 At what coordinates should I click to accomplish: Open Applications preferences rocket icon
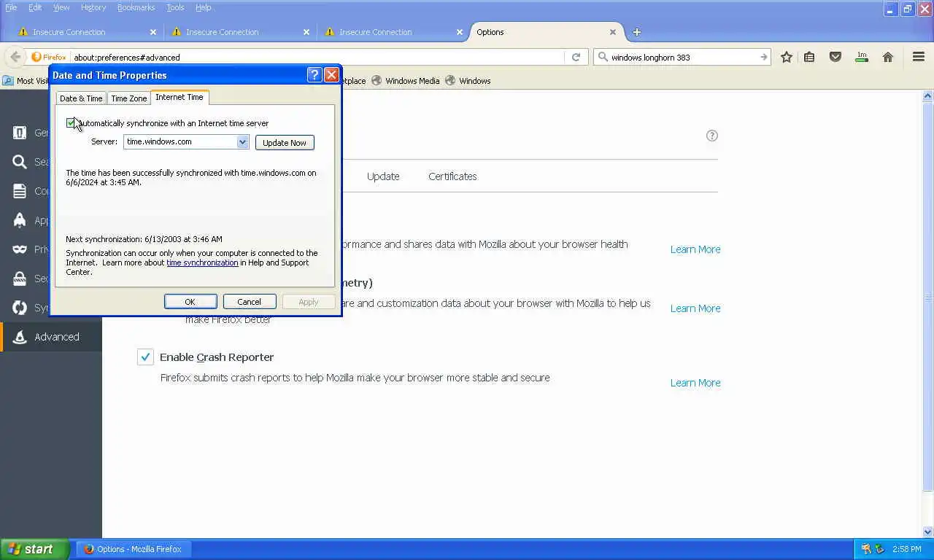20,220
